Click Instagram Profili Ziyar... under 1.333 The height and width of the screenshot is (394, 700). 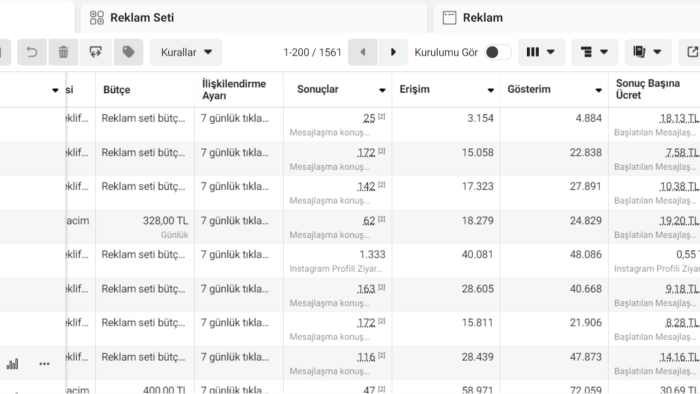pos(336,269)
